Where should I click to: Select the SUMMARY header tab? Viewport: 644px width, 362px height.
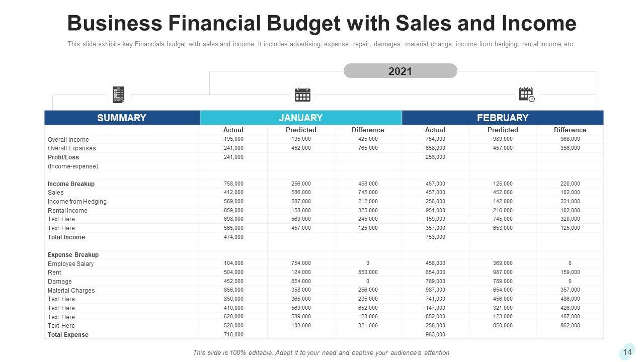(122, 118)
